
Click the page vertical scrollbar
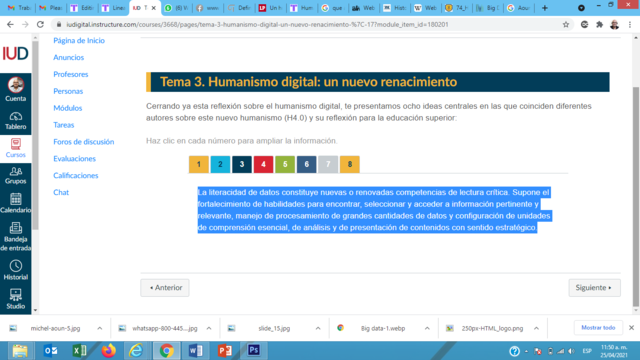click(x=636, y=196)
